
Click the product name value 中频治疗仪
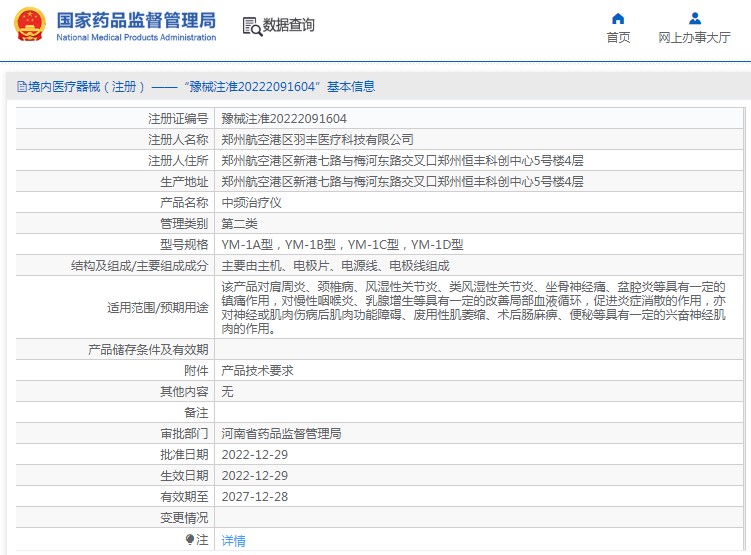tap(252, 203)
